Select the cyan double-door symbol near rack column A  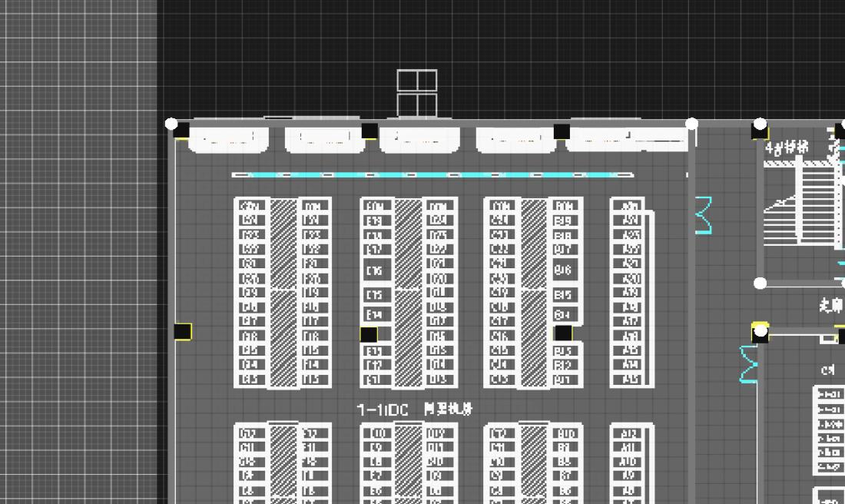(704, 215)
